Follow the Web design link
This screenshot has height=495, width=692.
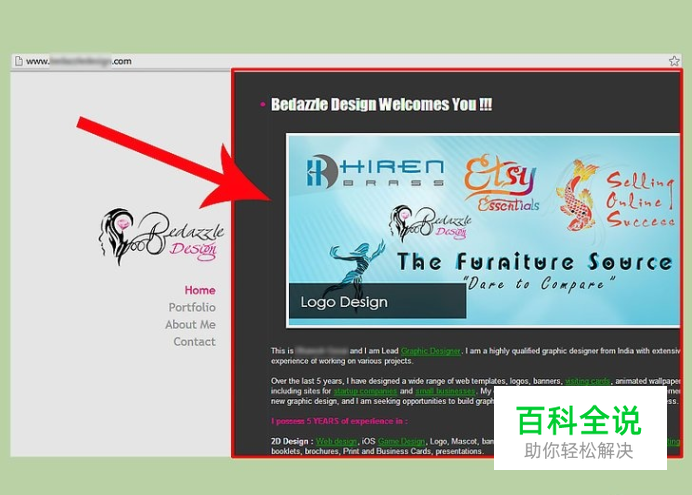(x=336, y=441)
